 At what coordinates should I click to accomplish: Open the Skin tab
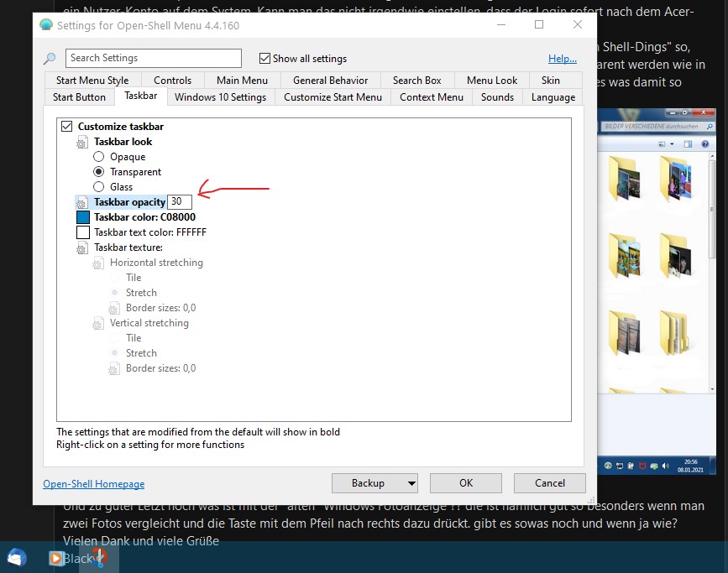[553, 80]
